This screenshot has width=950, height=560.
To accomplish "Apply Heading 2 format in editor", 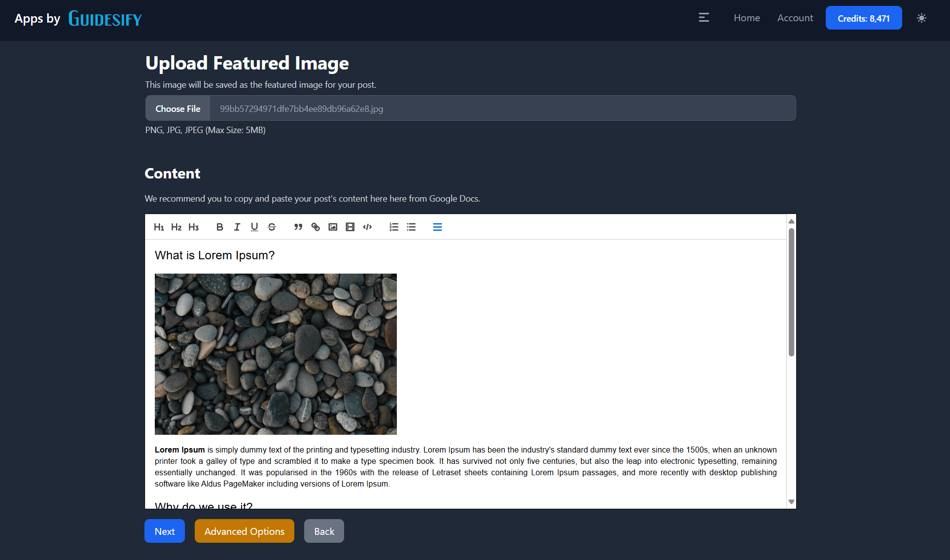I will tap(176, 227).
